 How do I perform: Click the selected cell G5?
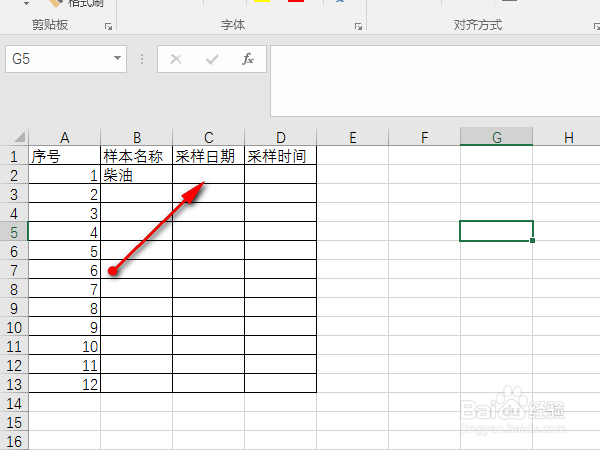pyautogui.click(x=496, y=231)
